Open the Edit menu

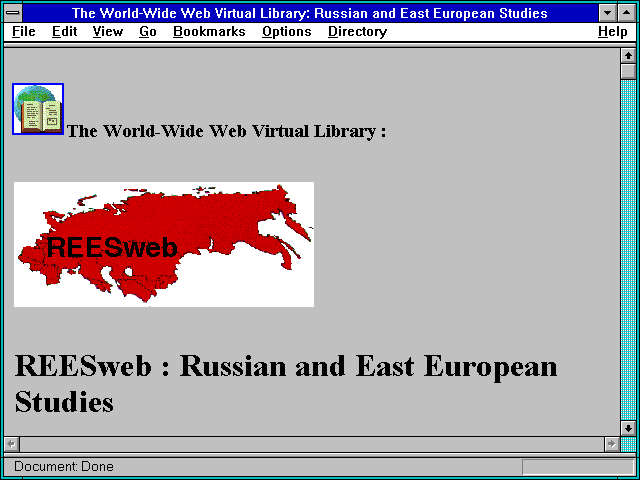click(x=64, y=32)
